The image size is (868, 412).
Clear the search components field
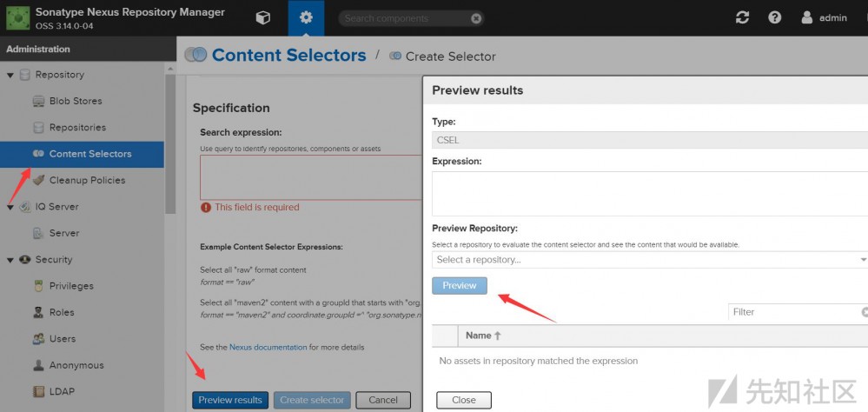[476, 18]
